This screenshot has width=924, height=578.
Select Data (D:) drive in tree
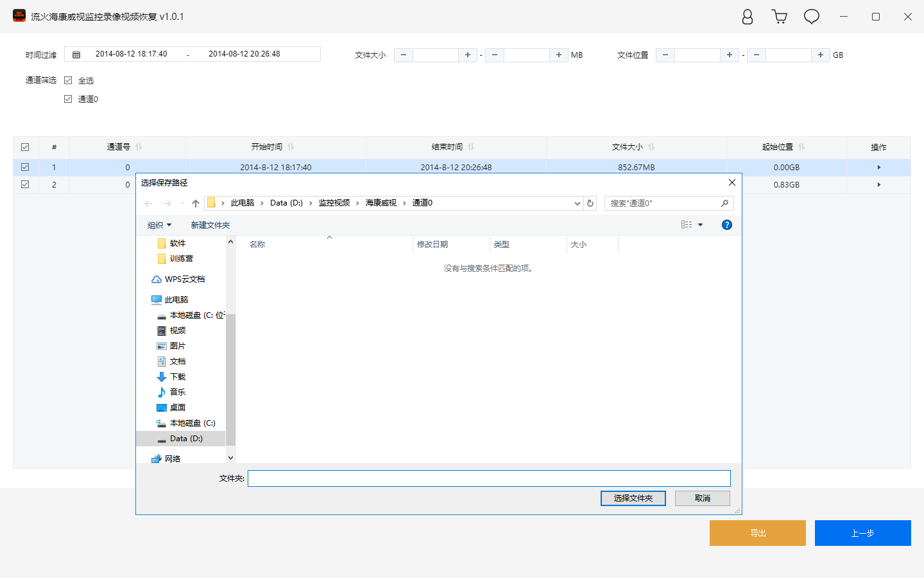click(x=180, y=439)
